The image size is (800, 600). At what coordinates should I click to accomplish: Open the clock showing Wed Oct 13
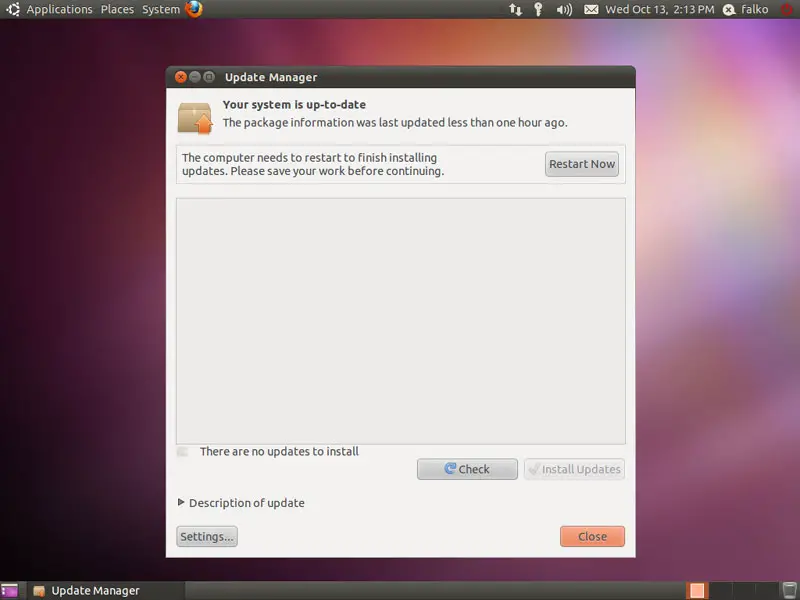[660, 9]
